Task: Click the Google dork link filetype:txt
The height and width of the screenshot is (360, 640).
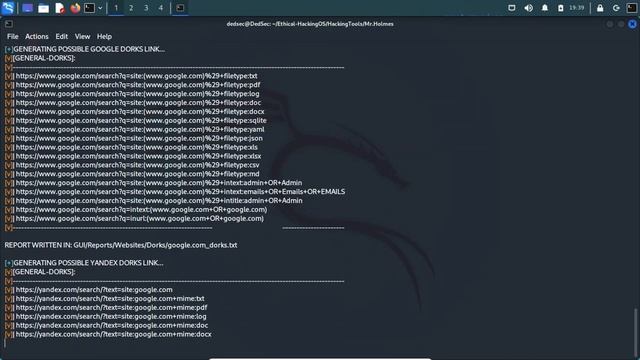Action: click(x=136, y=76)
